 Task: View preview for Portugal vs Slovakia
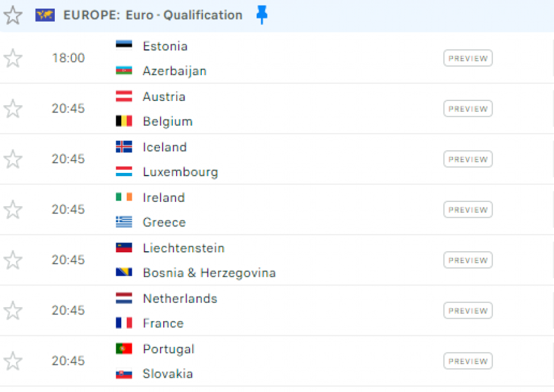coord(468,361)
